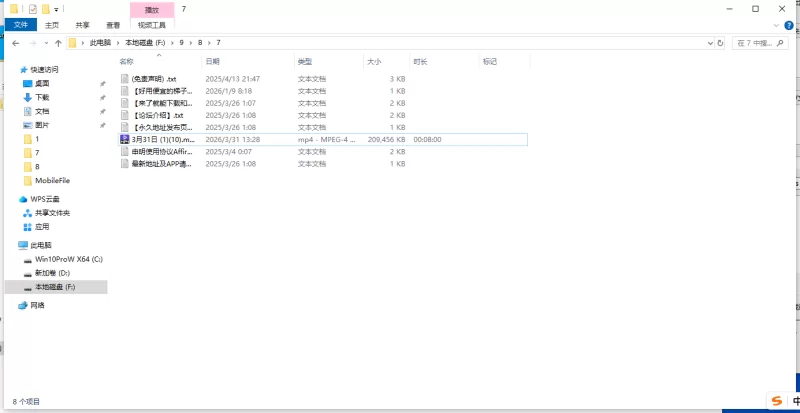The image size is (800, 413).
Task: Click the Sogou input method S icon
Action: 775,401
